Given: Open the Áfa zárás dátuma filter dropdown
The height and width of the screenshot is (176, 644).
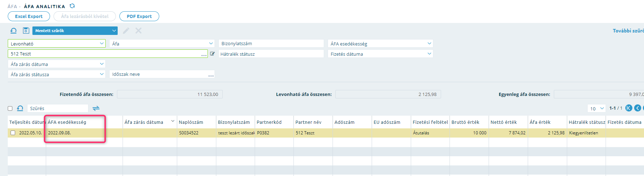Looking at the screenshot, I should pyautogui.click(x=57, y=64).
